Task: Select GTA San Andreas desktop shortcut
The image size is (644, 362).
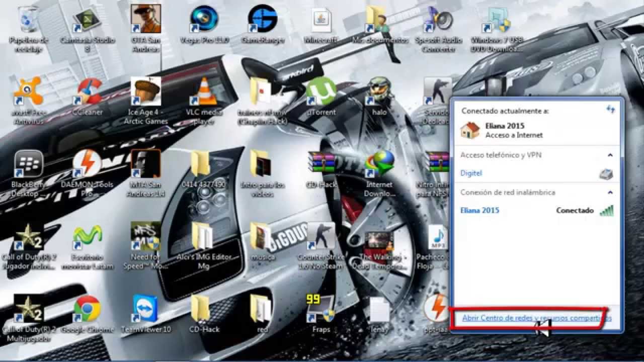Action: (146, 29)
